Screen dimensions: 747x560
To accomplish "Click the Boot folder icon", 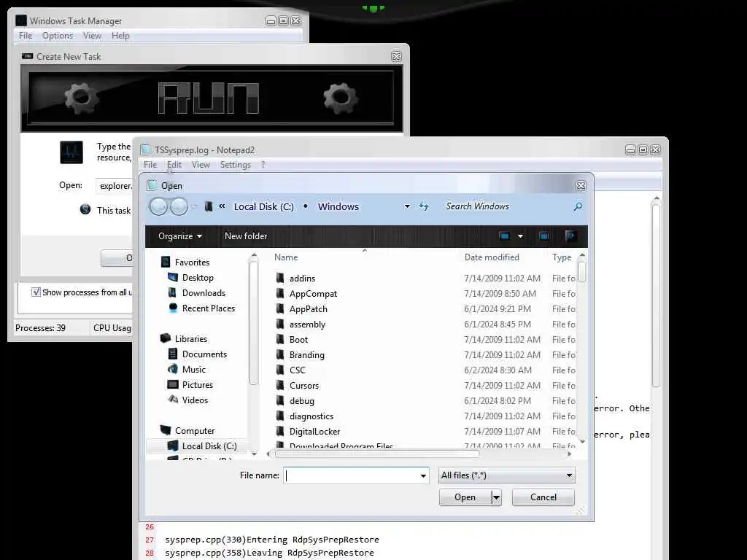I will [280, 339].
